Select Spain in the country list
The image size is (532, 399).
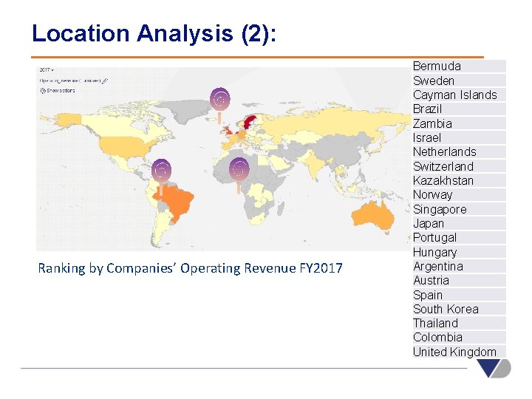[460, 295]
